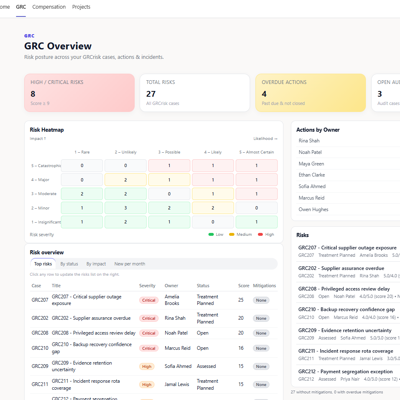This screenshot has height=400, width=400.
Task: Show the New per month tab
Action: pyautogui.click(x=130, y=264)
